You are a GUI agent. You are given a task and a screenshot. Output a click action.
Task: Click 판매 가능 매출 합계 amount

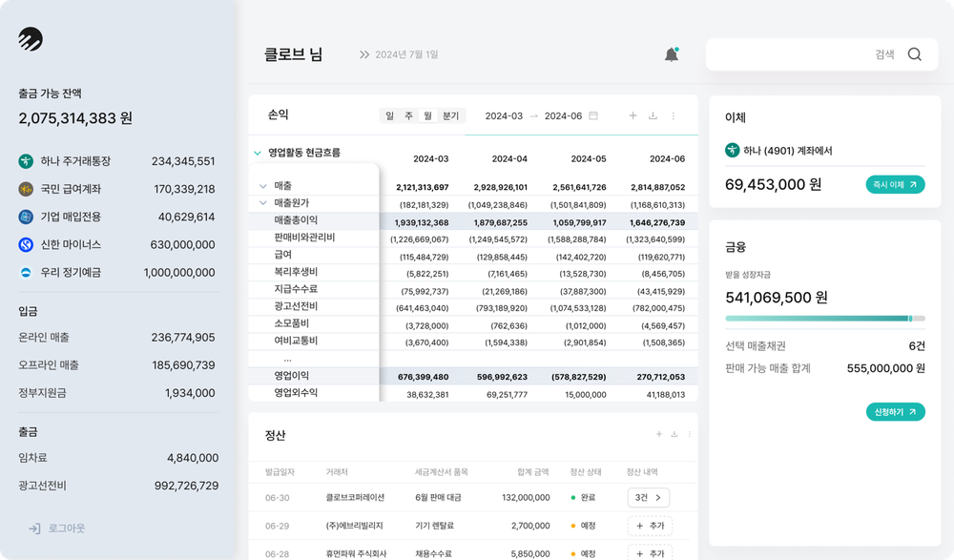tap(886, 368)
